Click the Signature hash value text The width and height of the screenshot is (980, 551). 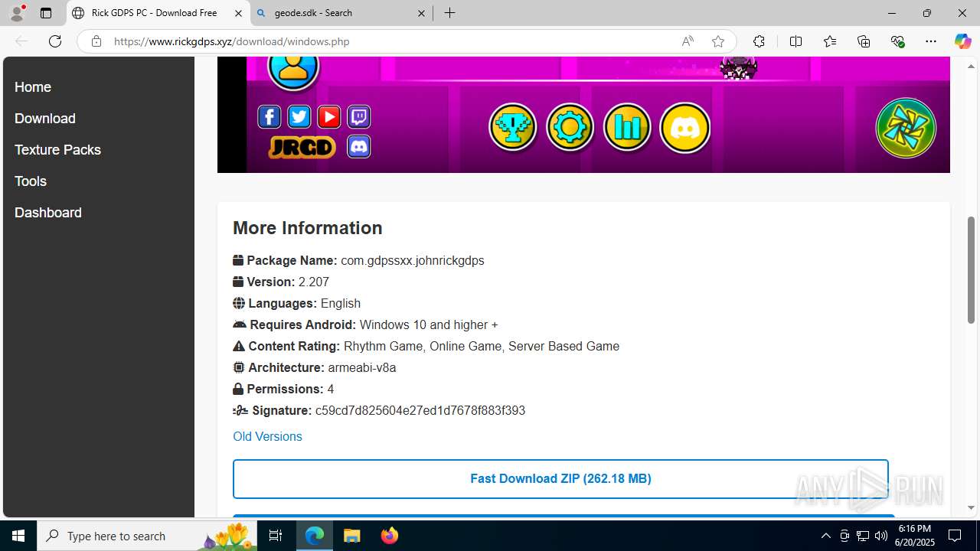420,410
